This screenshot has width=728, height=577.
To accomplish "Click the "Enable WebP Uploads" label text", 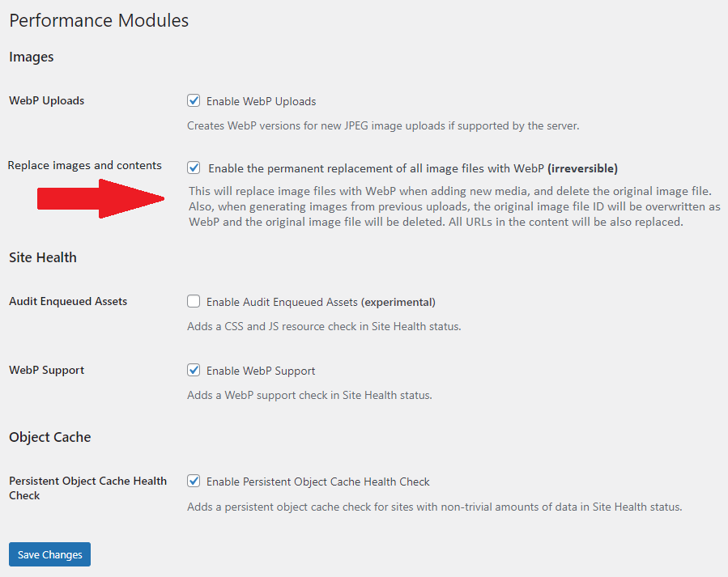I will pyautogui.click(x=261, y=100).
